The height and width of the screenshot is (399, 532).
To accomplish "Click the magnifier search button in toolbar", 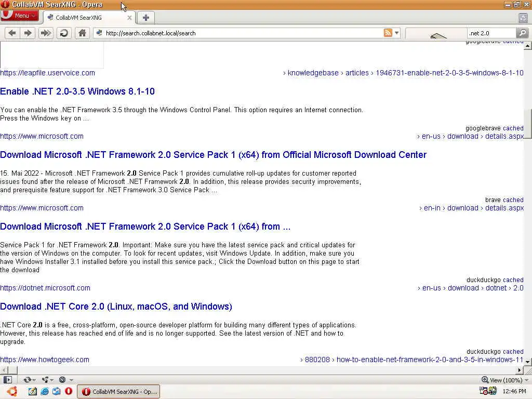I will click(x=523, y=33).
